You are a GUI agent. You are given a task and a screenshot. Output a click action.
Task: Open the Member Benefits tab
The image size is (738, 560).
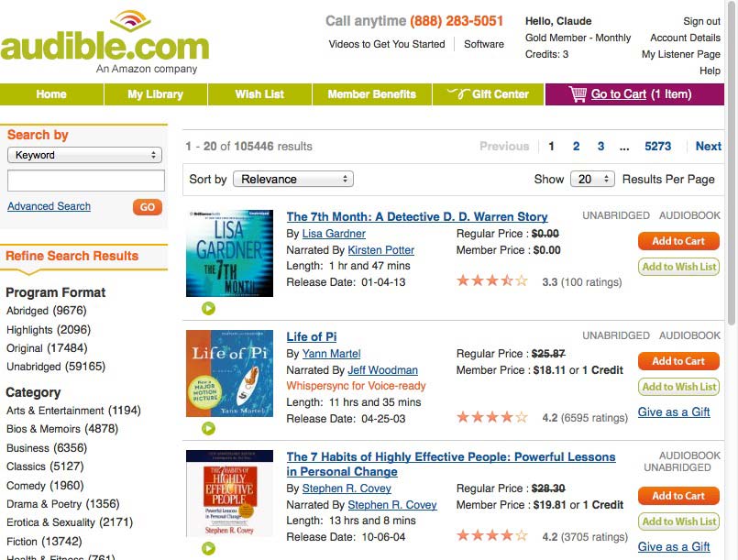372,93
